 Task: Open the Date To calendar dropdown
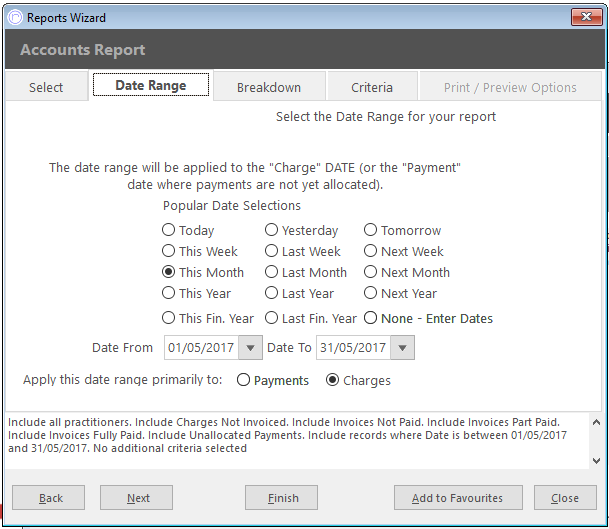pos(402,348)
